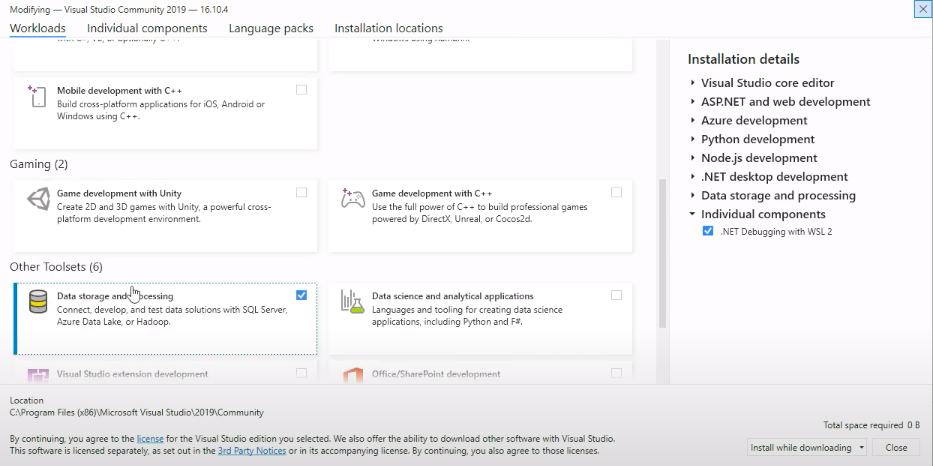
Task: Close the installer window with X
Action: (923, 10)
